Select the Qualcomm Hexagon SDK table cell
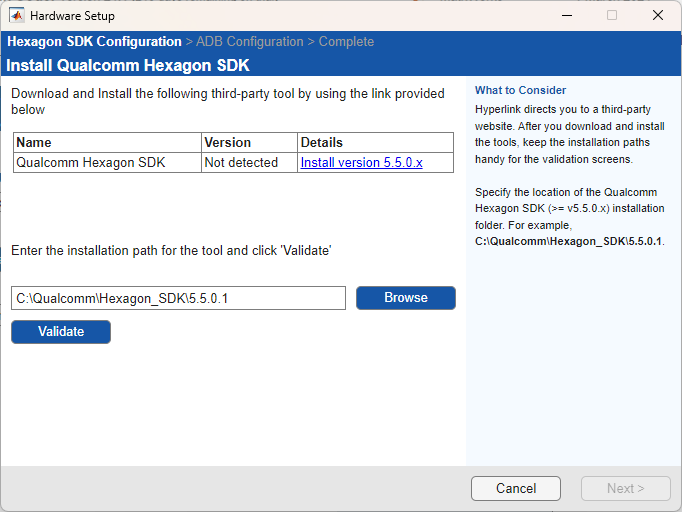This screenshot has width=682, height=512. click(91, 162)
